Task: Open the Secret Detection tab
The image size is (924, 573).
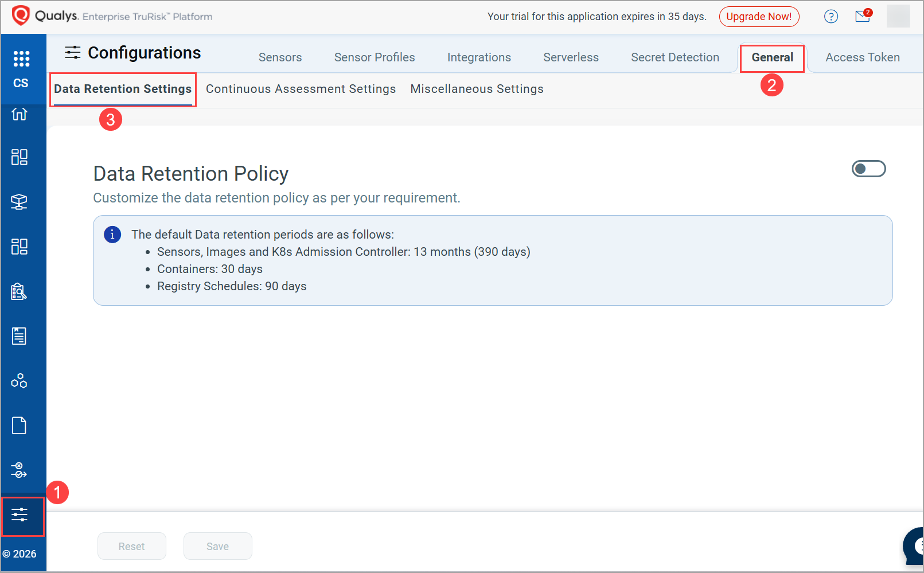Action: pyautogui.click(x=675, y=57)
